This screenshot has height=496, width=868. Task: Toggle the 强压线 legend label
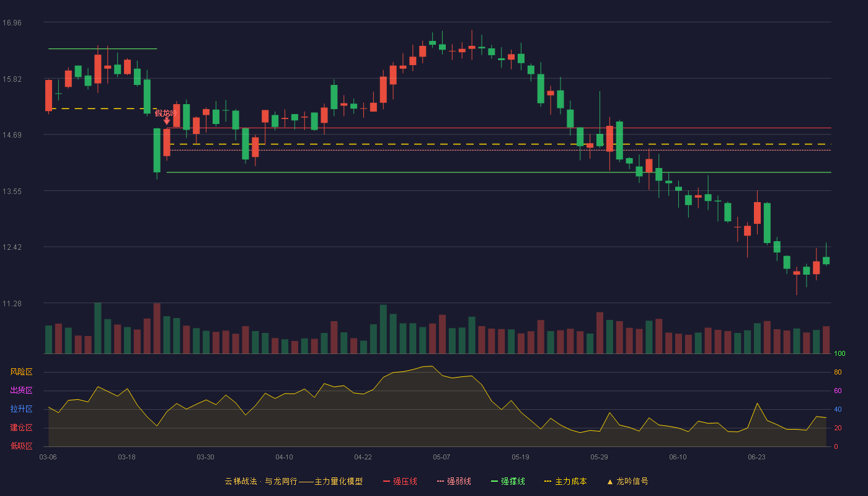(405, 481)
